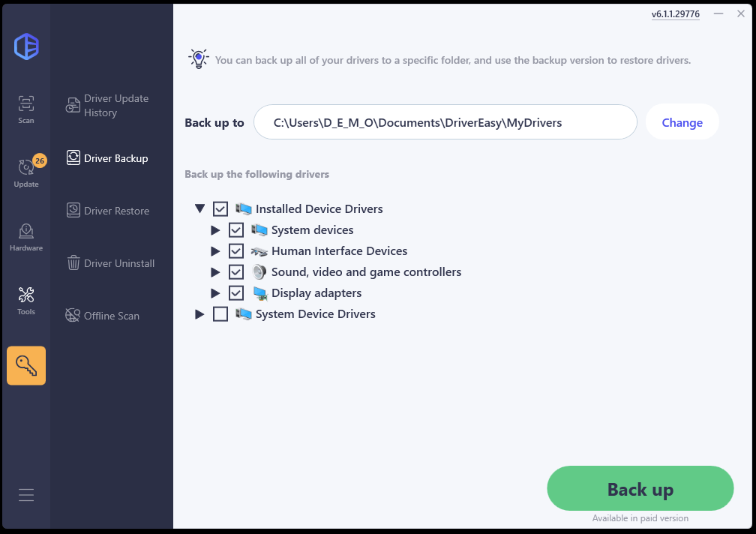Click the Driver Backup icon
This screenshot has width=756, height=534.
click(73, 157)
